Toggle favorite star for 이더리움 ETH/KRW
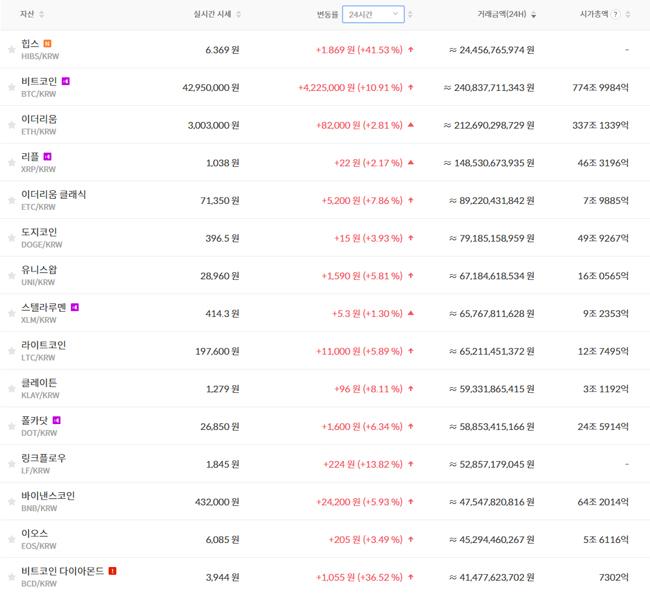Screen dimensions: 650x593 point(12,125)
